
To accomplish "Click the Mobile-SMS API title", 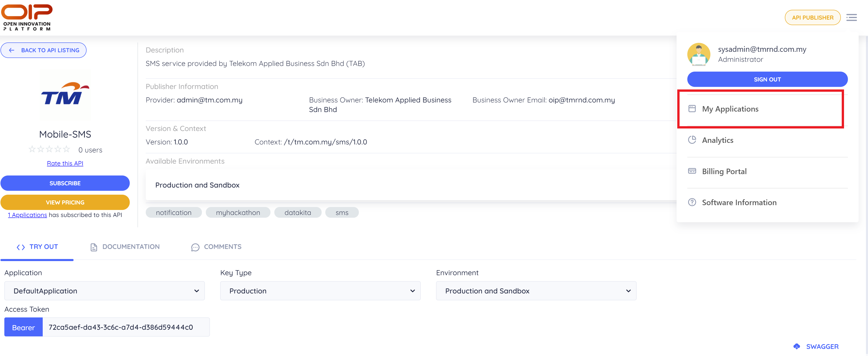I will pyautogui.click(x=65, y=134).
